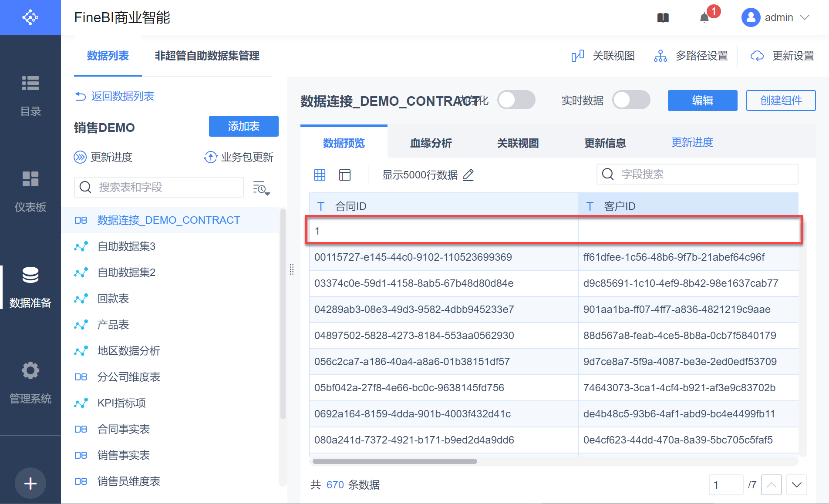Click the round plus button in sidebar
The image size is (829, 504).
pyautogui.click(x=30, y=483)
